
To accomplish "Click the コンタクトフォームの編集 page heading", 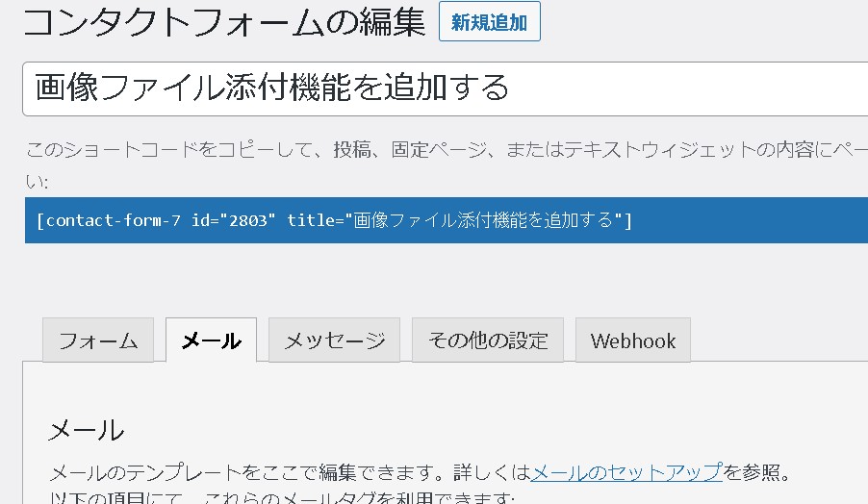I will pyautogui.click(x=223, y=23).
